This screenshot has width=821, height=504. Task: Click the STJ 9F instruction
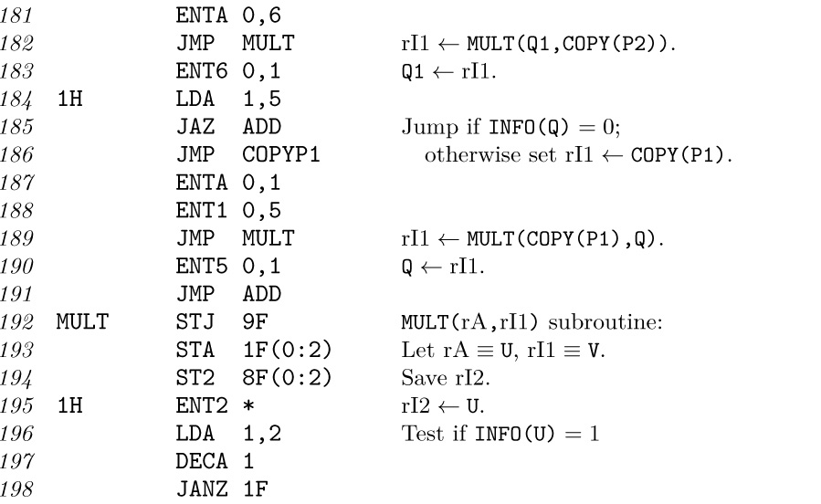222,321
